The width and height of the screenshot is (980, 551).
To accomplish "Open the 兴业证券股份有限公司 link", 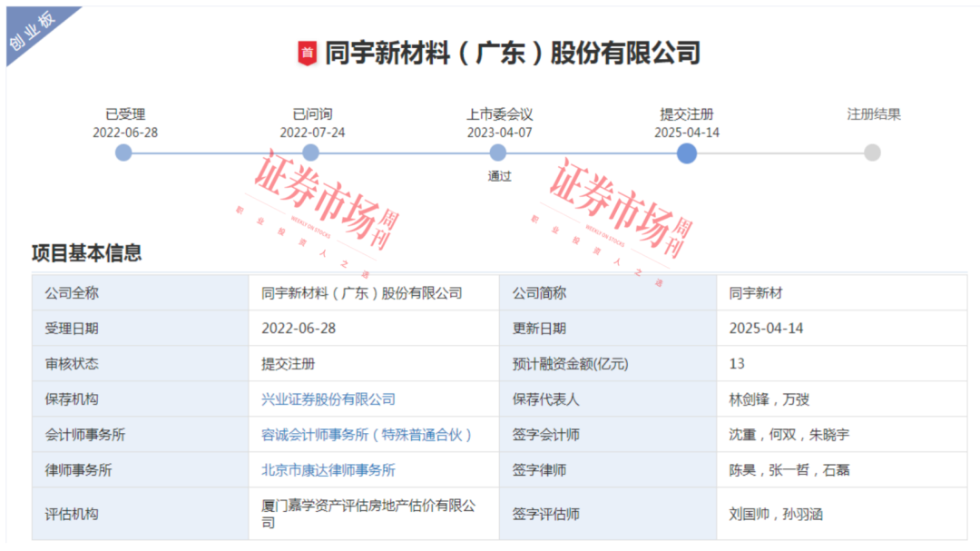I will [x=328, y=399].
